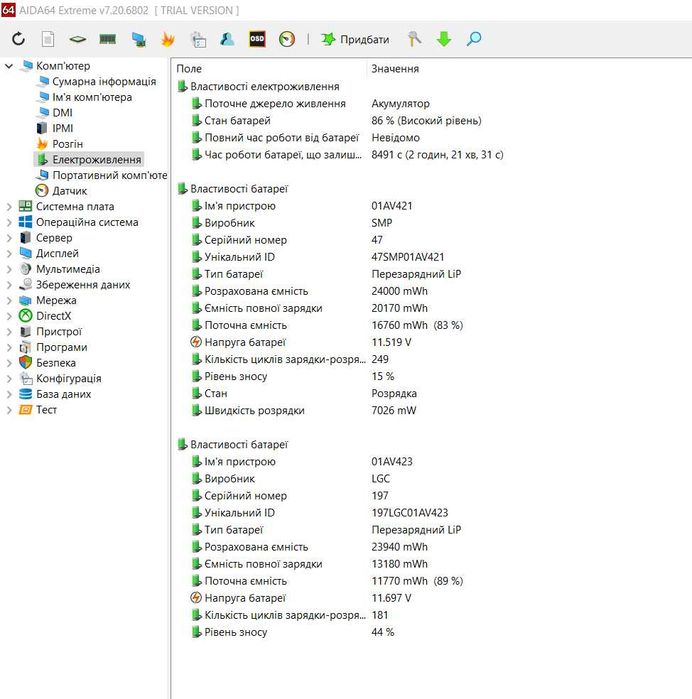
Task: Click the memory module toolbar icon
Action: [107, 39]
